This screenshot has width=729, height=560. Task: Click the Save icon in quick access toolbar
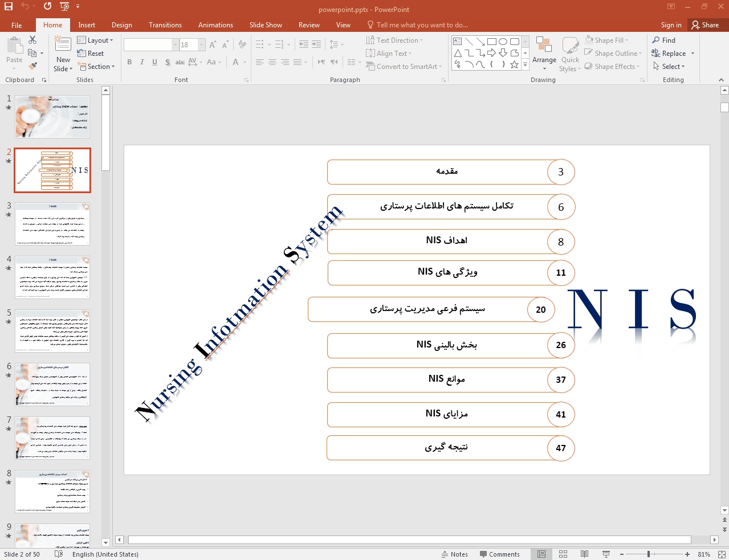pos(9,6)
